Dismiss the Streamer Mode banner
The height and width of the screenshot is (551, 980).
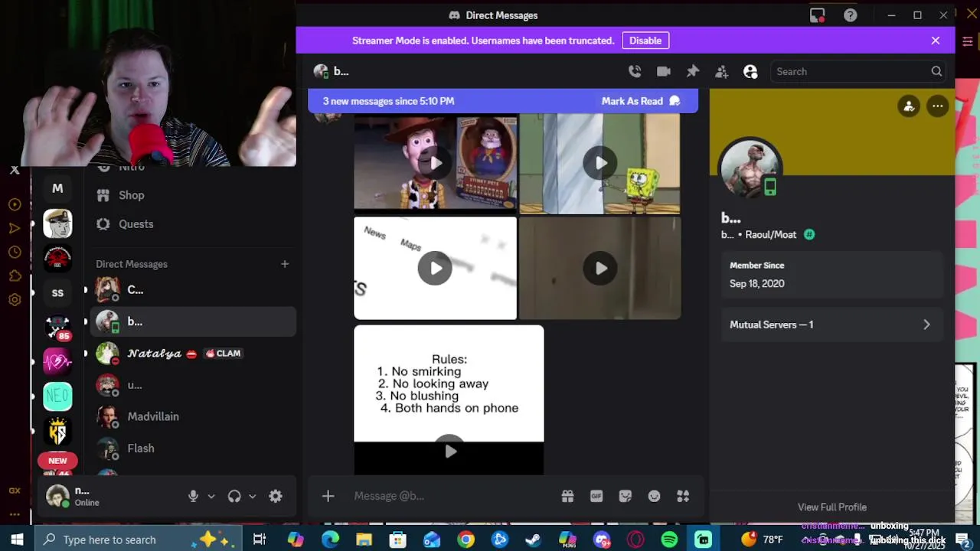coord(936,41)
